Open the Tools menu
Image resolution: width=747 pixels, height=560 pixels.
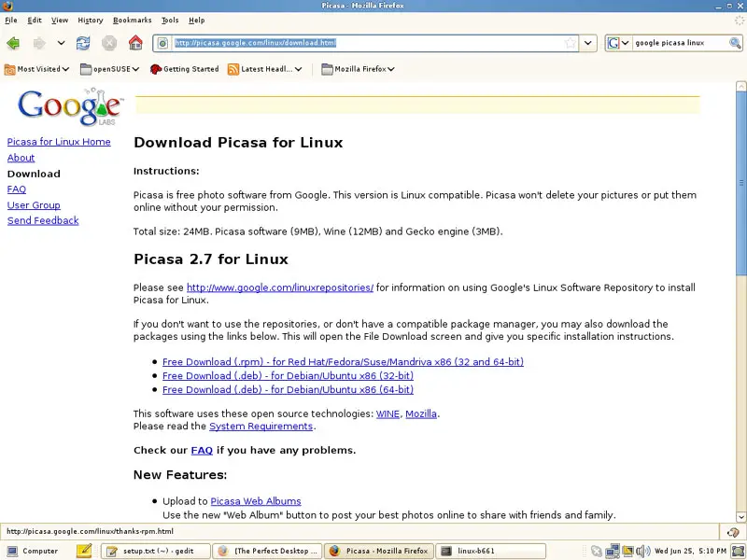click(x=170, y=20)
